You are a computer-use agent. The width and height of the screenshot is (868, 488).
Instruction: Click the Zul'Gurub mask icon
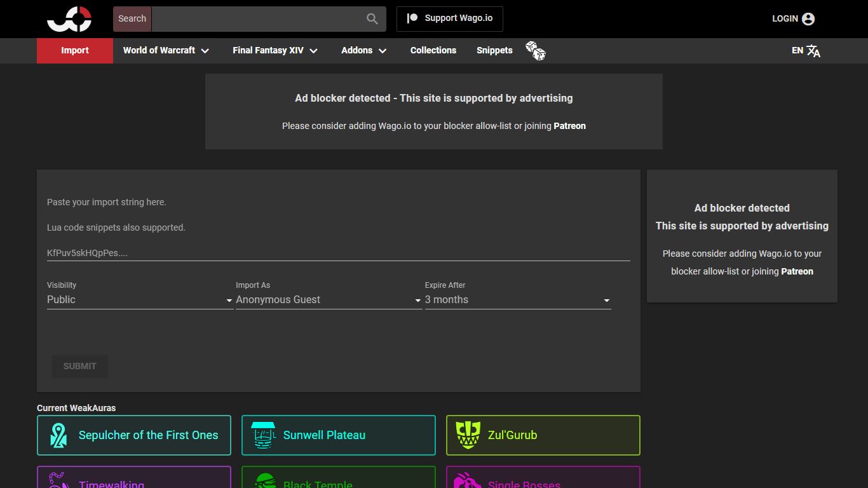(468, 435)
